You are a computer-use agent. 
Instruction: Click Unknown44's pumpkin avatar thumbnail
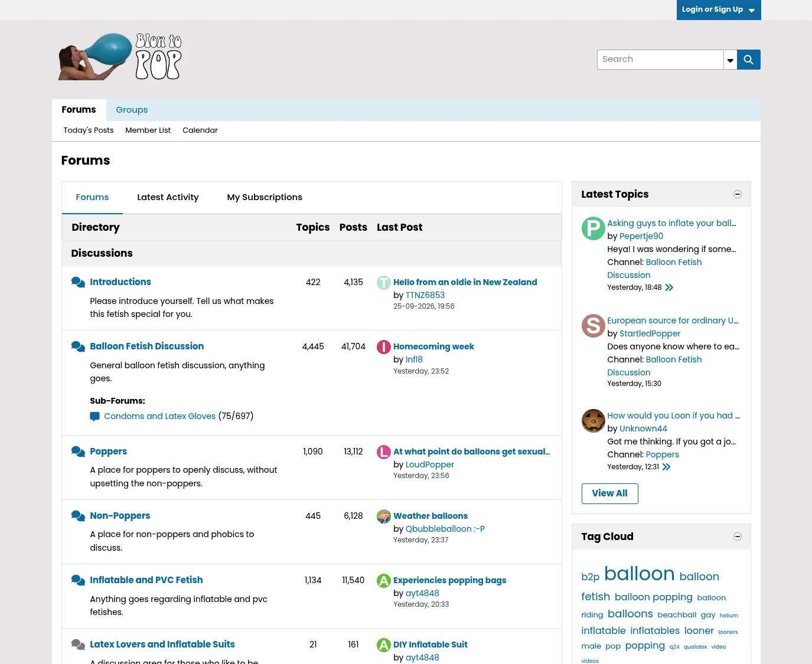pos(593,421)
